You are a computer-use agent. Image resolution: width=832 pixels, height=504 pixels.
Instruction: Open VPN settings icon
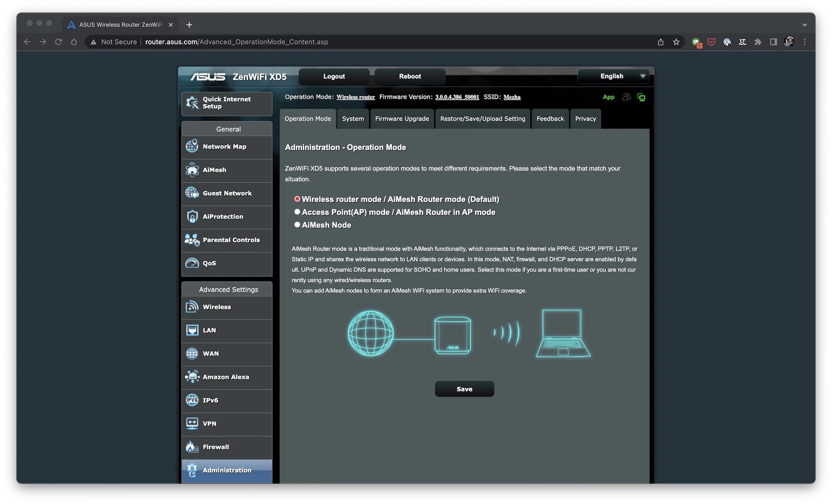pos(192,424)
